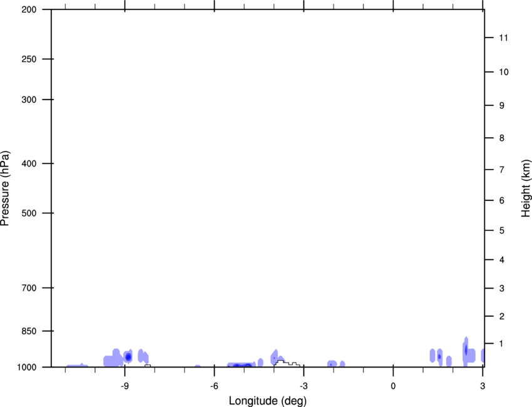Select the 700 pressure tick label
This screenshot has width=532, height=407.
29,288
